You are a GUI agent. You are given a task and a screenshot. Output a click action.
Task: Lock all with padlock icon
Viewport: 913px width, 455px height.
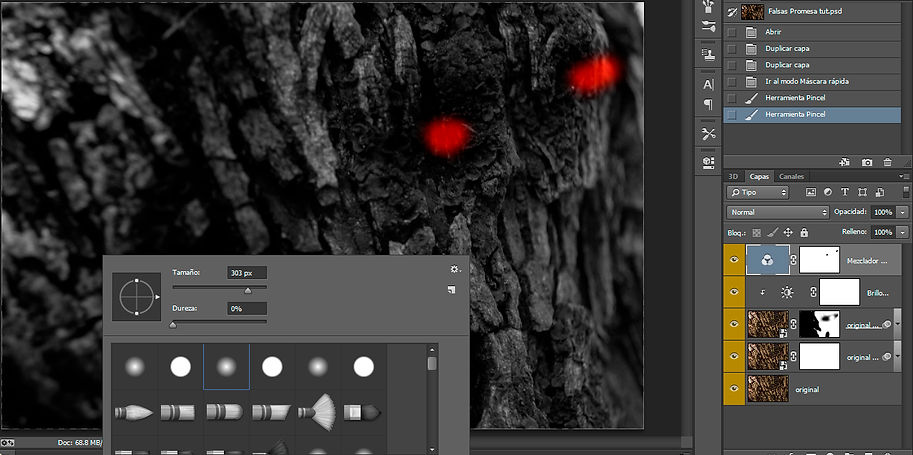tap(804, 232)
